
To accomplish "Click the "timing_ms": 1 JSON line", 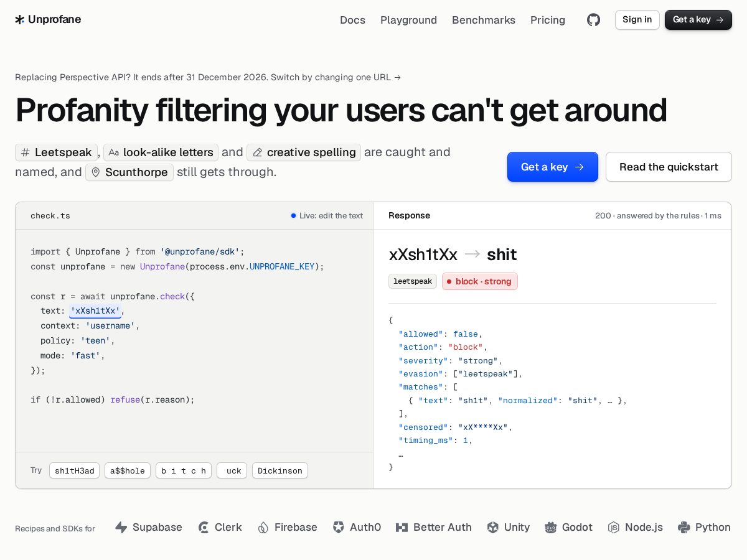I will click(436, 441).
